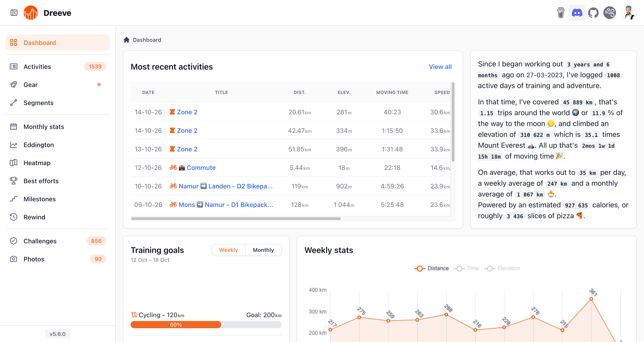Click the 856 challenges count badge
Viewport: 644px width, 342px height.
96,241
